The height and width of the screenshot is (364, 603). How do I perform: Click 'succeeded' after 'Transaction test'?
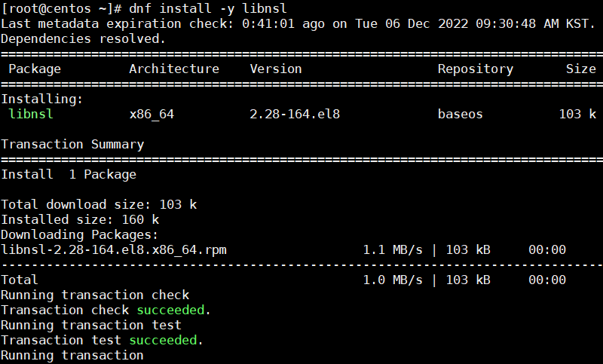pos(163,340)
